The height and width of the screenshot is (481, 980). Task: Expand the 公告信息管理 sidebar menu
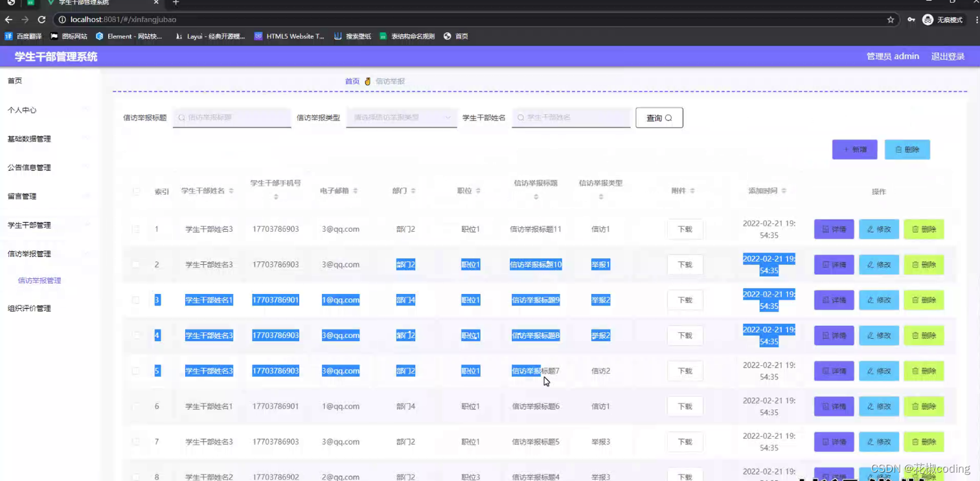point(49,168)
